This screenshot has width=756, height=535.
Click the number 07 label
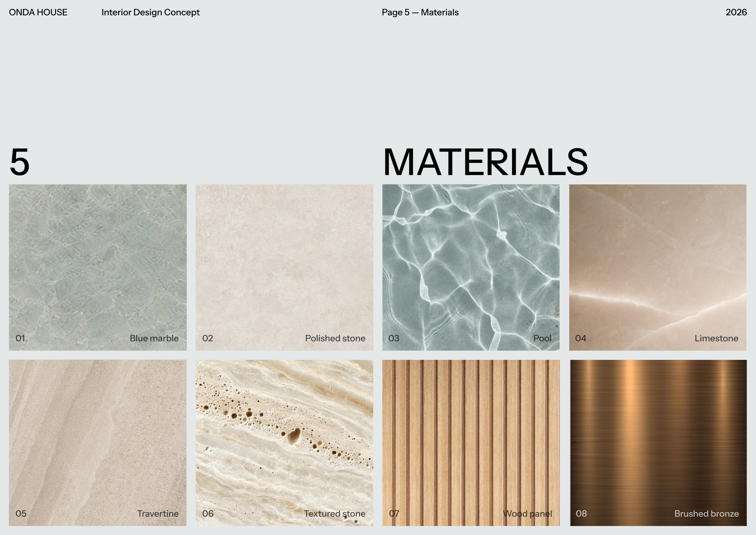(394, 514)
